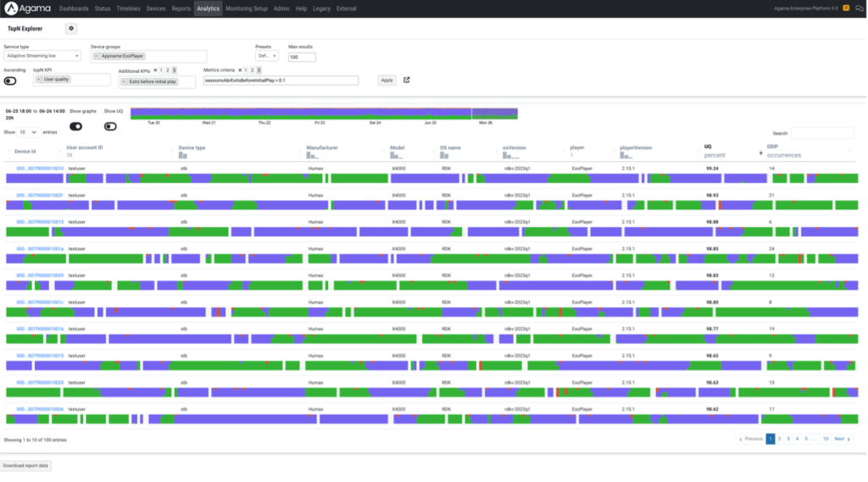Click the table Search input field
Viewport: 868px width, 482px height.
click(821, 133)
